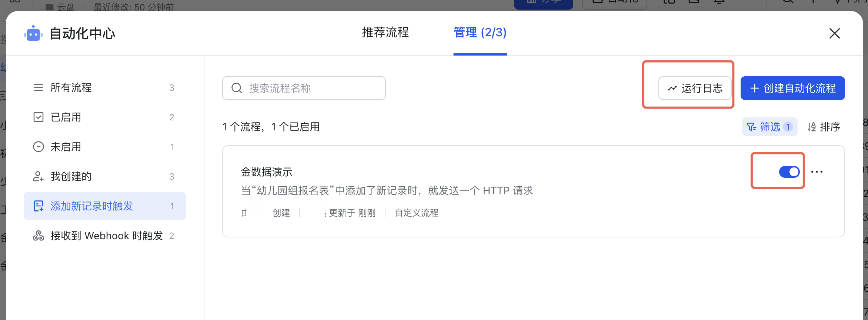Screen dimensions: 868x320
Task: Click the 自定义流程 label on the card
Action: (417, 213)
